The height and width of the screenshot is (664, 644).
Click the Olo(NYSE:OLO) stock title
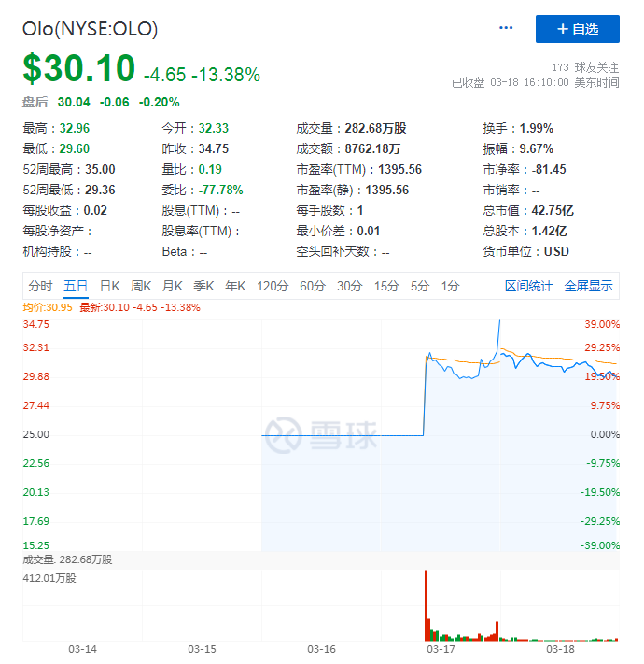pyautogui.click(x=91, y=29)
